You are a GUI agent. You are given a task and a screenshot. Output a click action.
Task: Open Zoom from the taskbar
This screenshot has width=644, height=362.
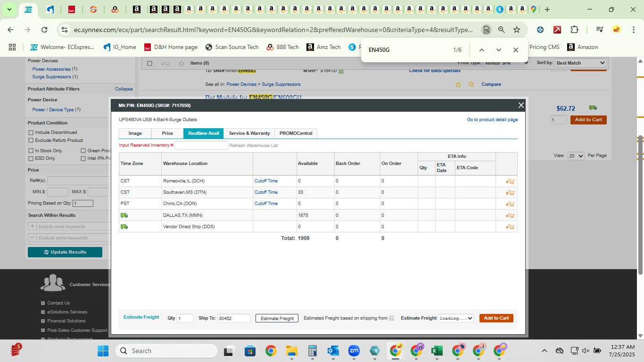(x=354, y=351)
